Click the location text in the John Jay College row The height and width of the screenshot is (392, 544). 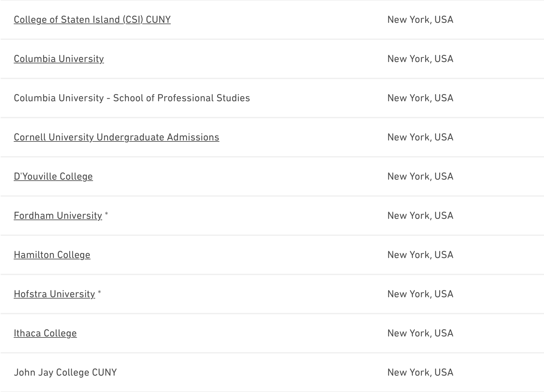[420, 372]
